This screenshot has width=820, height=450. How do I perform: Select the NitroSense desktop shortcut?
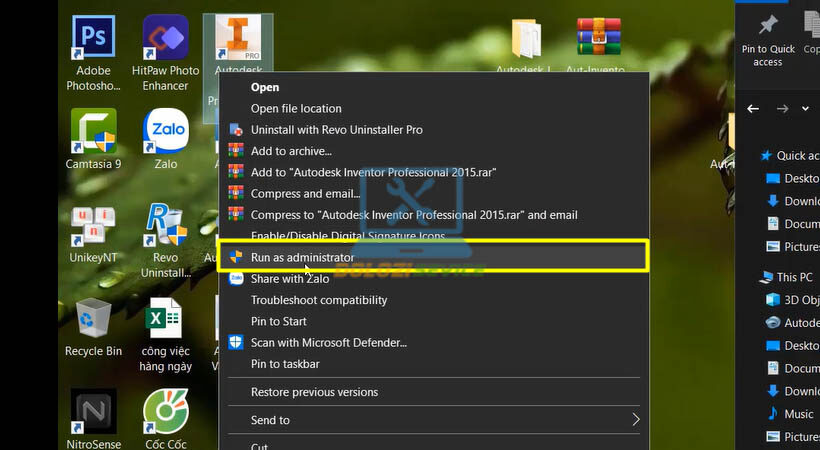click(x=93, y=411)
